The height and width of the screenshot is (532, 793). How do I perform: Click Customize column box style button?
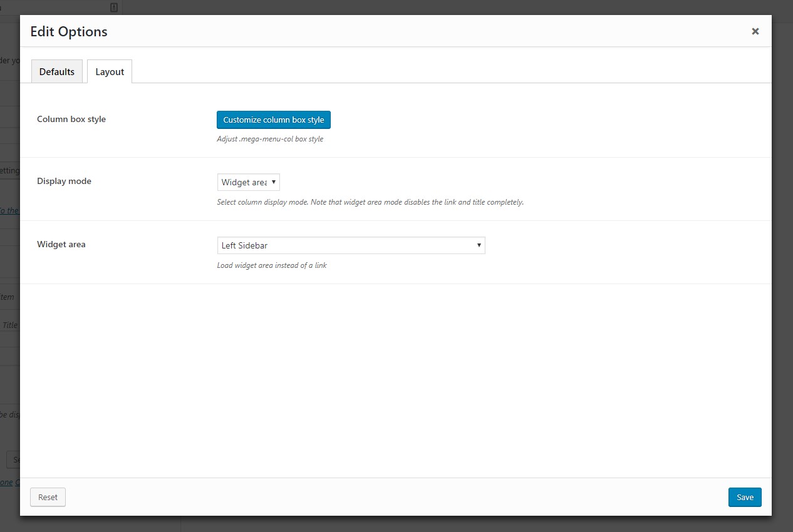tap(273, 120)
